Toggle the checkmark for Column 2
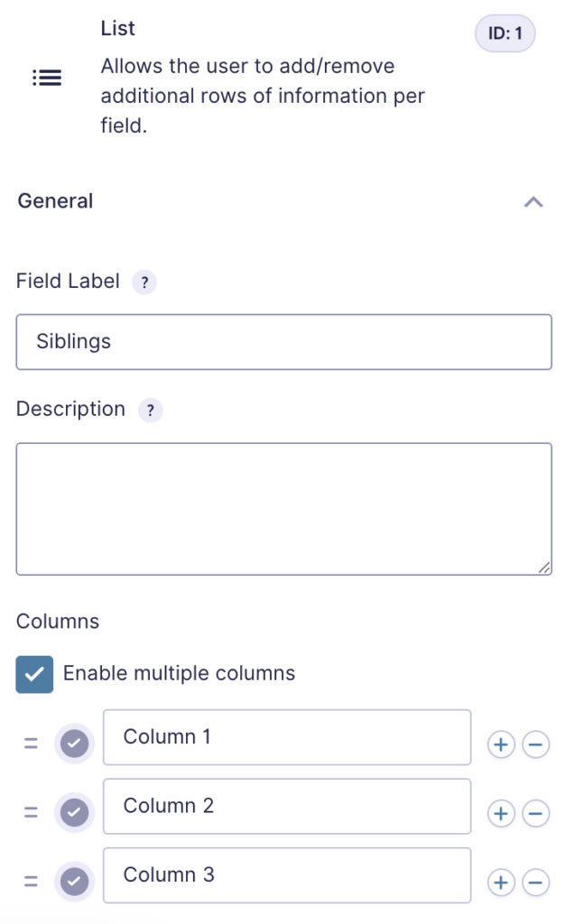The width and height of the screenshot is (565, 924). click(x=75, y=812)
